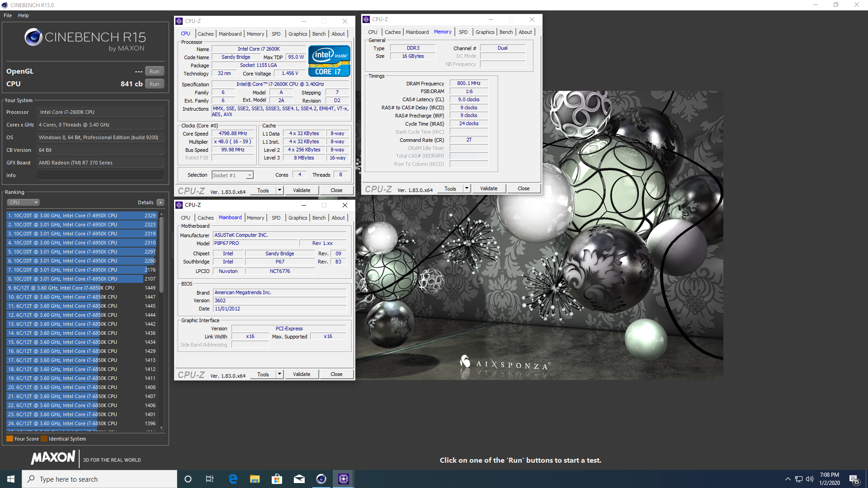Open volume control tray icon
868x488 pixels.
tap(810, 479)
